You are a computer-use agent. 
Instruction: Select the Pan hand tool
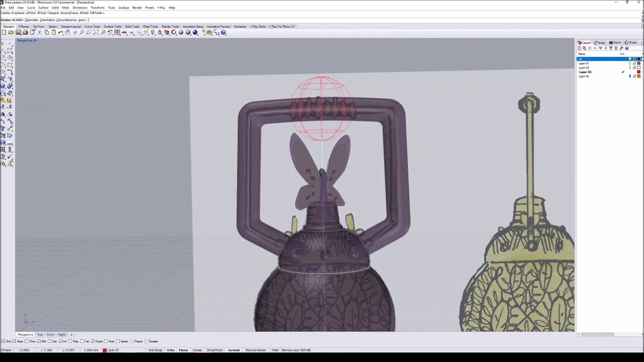click(x=67, y=32)
